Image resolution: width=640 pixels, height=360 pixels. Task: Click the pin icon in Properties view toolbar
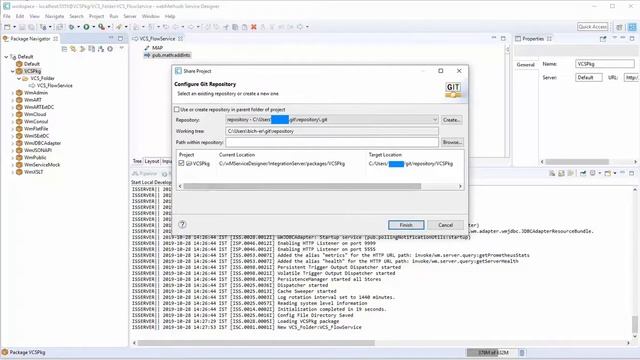603,39
